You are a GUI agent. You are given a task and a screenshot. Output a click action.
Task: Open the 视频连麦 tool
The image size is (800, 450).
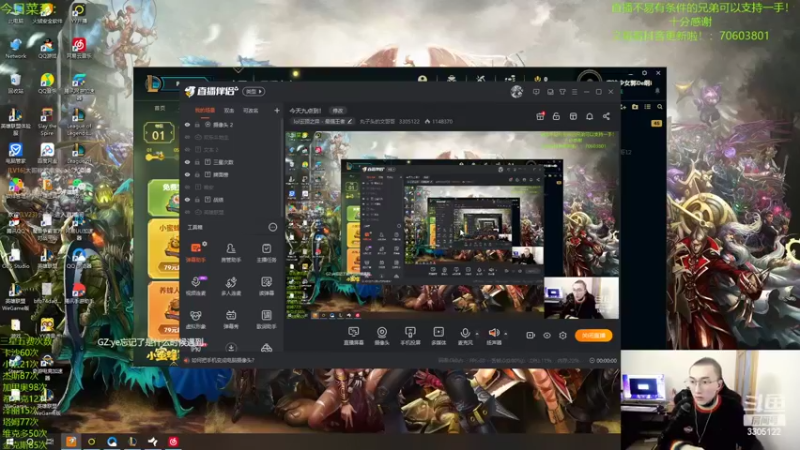195,286
